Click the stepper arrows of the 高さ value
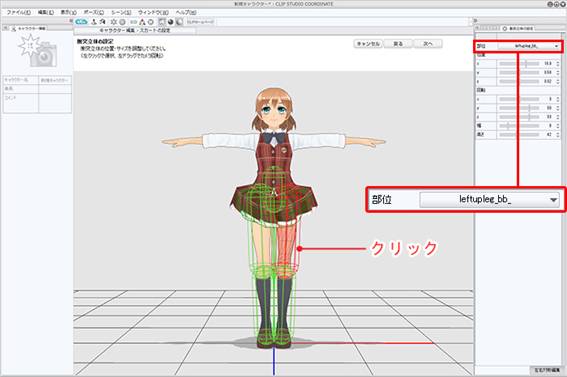 [558, 134]
